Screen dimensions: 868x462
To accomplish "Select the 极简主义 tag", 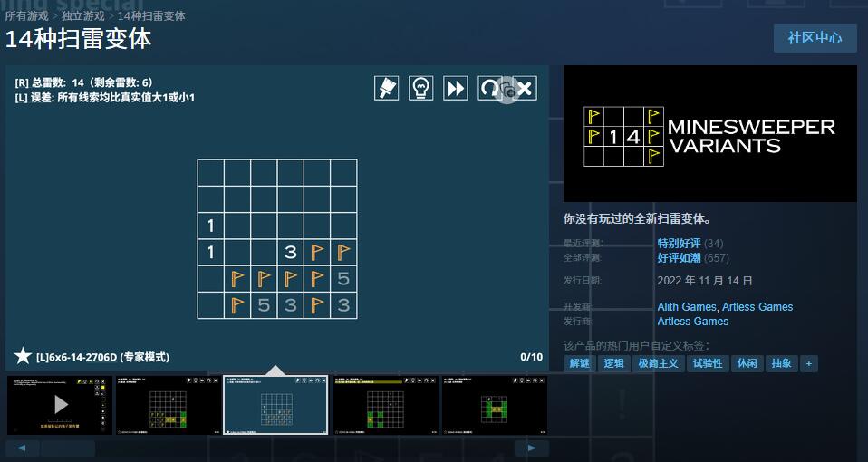I will tap(658, 363).
